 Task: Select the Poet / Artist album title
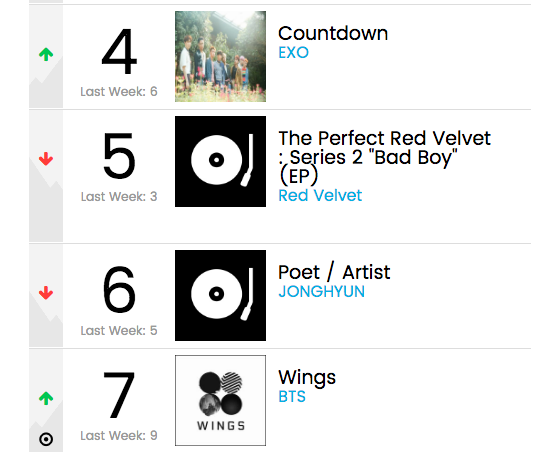coord(334,272)
